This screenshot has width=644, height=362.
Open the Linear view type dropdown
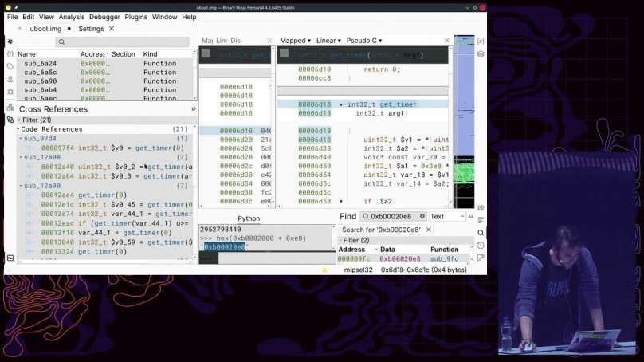point(328,41)
